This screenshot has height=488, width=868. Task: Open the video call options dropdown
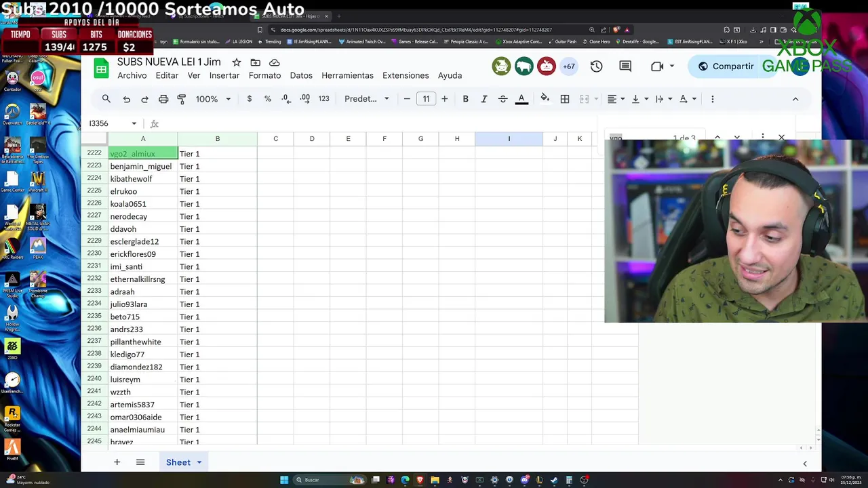coord(672,66)
